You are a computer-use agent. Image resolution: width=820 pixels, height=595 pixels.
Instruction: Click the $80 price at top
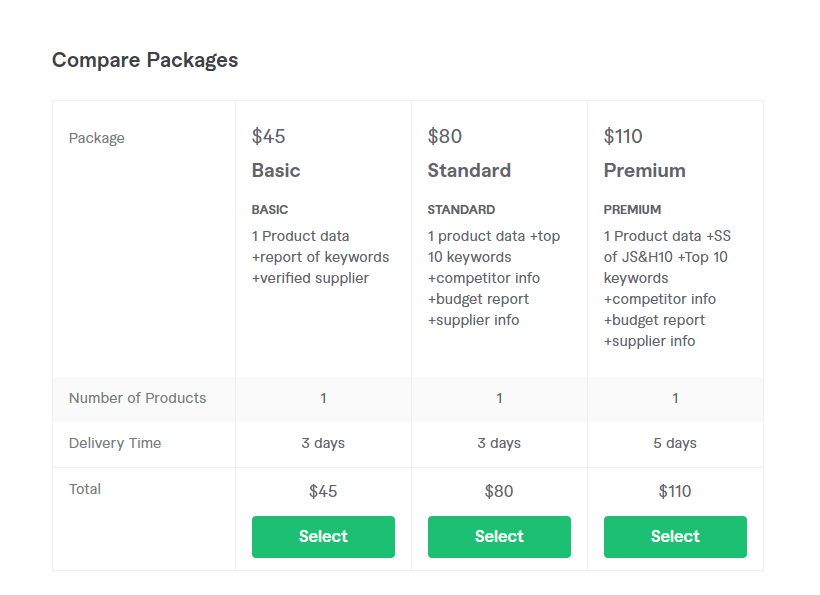click(x=445, y=136)
